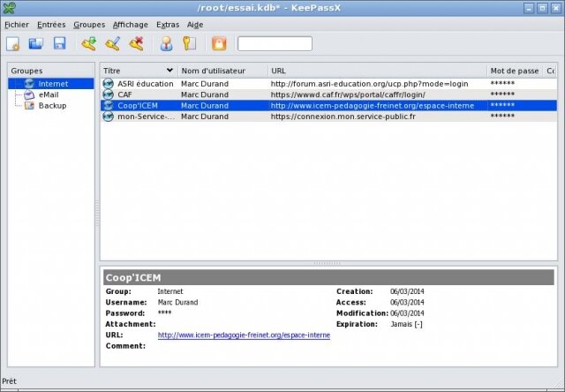Save the database with the floppy icon
The image size is (565, 392).
(x=60, y=43)
